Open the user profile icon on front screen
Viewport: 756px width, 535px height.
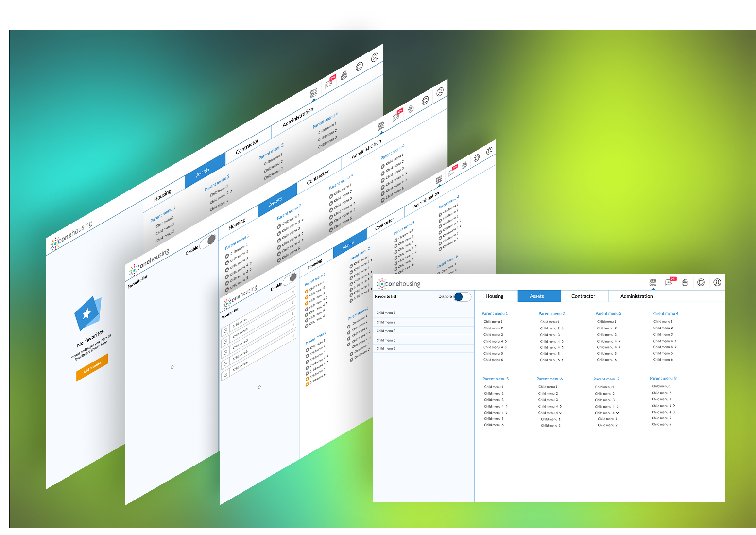click(x=717, y=282)
